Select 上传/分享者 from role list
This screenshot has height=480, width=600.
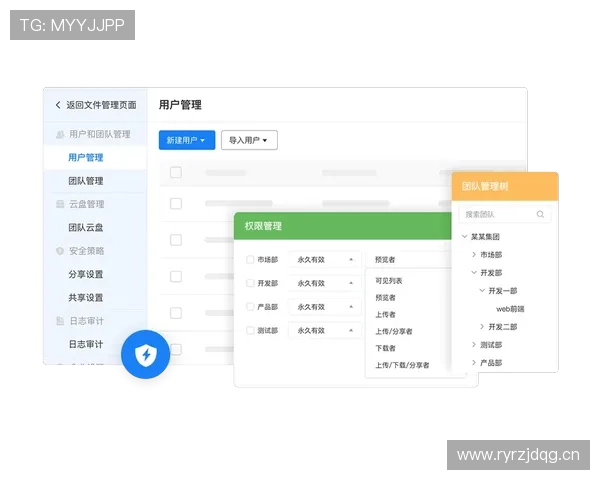[x=393, y=331]
